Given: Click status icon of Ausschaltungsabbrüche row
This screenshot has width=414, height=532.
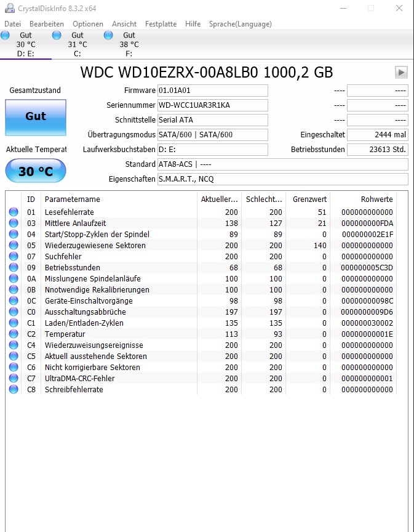Looking at the screenshot, I should 14,312.
